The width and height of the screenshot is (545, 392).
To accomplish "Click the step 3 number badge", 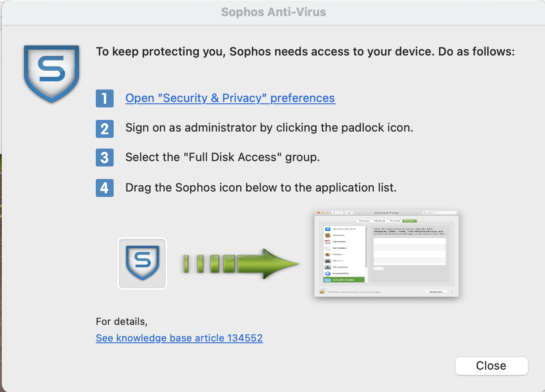I will click(104, 158).
